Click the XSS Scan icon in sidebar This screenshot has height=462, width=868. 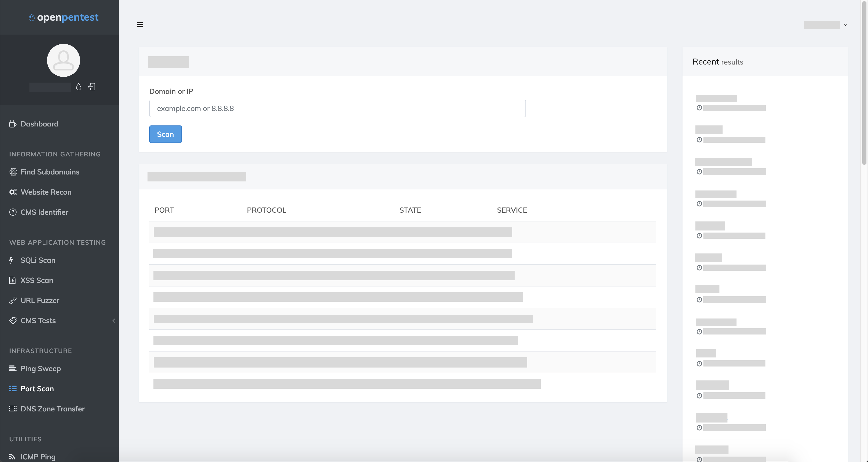click(x=12, y=280)
